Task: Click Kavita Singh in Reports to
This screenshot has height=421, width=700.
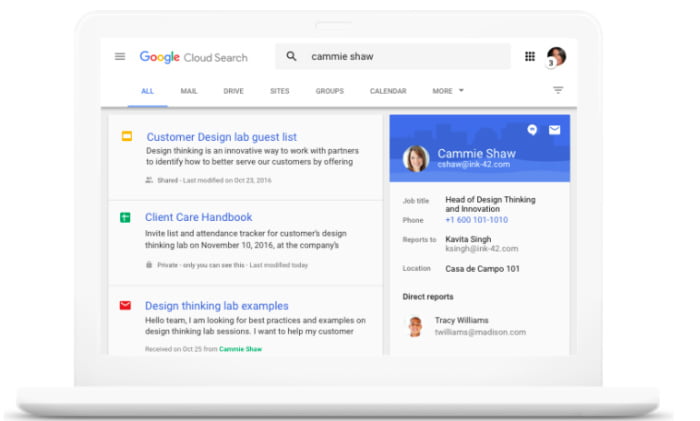Action: click(x=468, y=239)
